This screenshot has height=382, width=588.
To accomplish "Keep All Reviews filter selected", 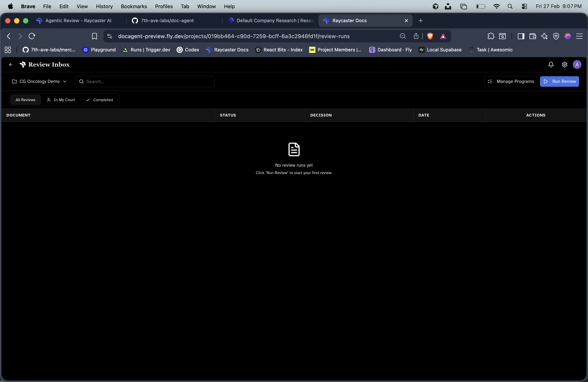I will click(25, 100).
